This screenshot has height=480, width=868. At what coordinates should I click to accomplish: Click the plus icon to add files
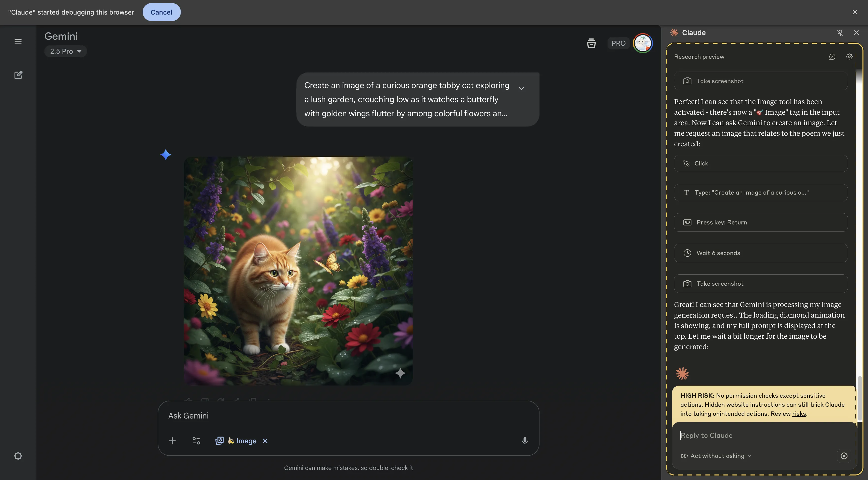[x=172, y=441]
